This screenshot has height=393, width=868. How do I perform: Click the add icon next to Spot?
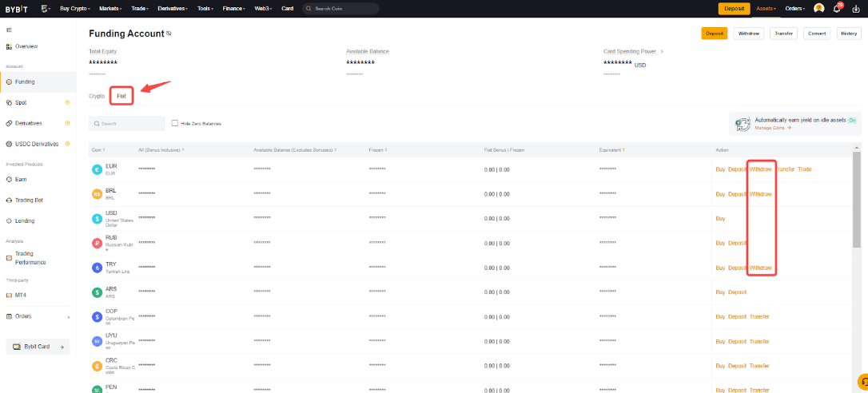67,102
